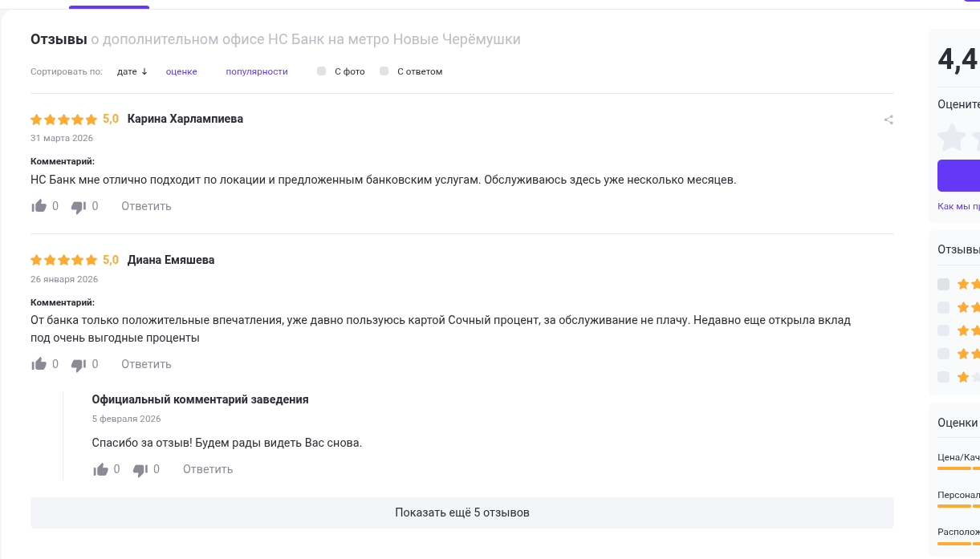
Task: Click the text 'Спасибо за отзыв! Будем рады…'
Action: (x=227, y=443)
